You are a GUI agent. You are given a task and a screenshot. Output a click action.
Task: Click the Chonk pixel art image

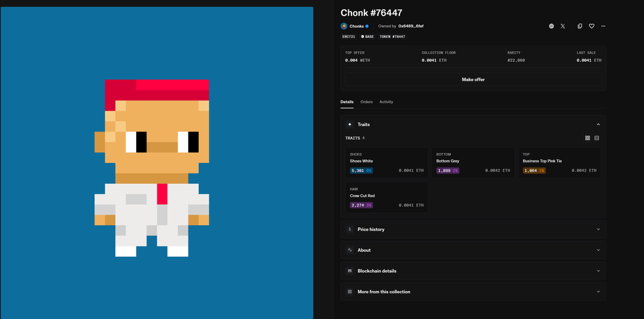click(157, 164)
